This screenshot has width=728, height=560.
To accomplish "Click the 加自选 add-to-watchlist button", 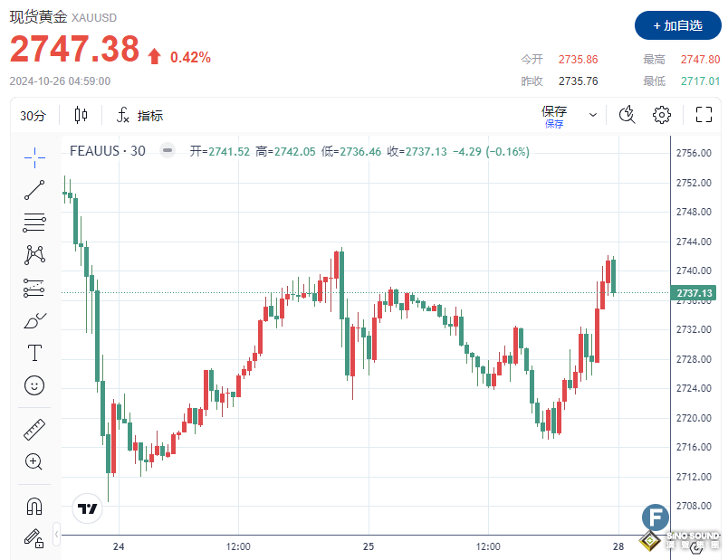I will coord(677,25).
